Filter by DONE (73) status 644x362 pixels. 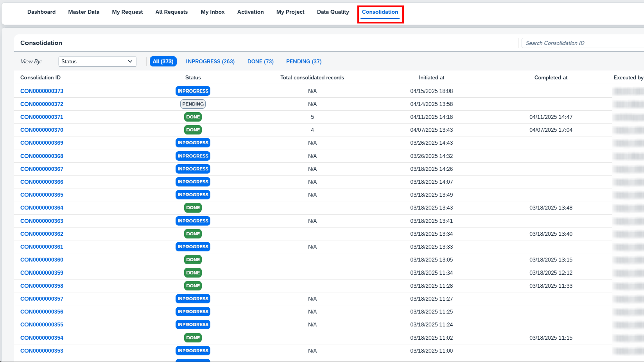tap(260, 61)
